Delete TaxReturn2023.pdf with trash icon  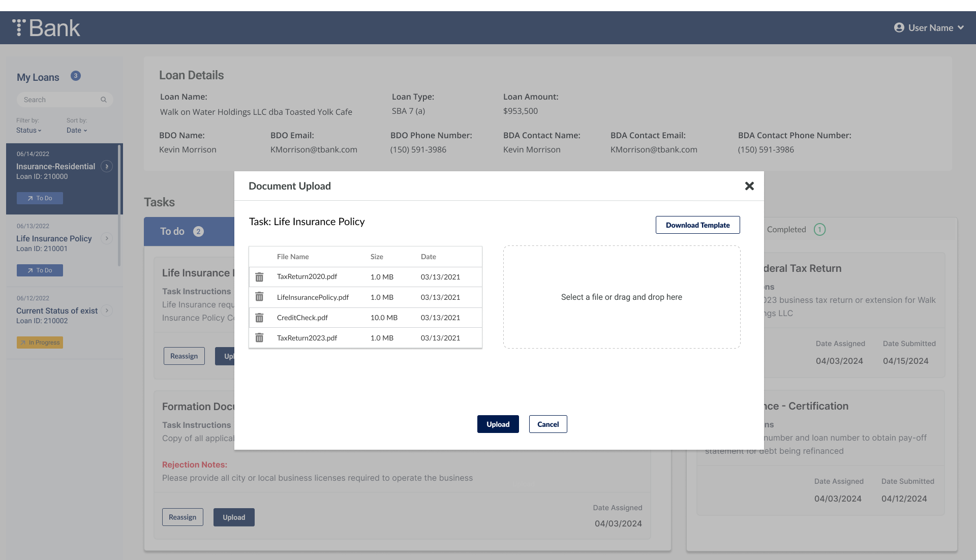[x=259, y=338]
